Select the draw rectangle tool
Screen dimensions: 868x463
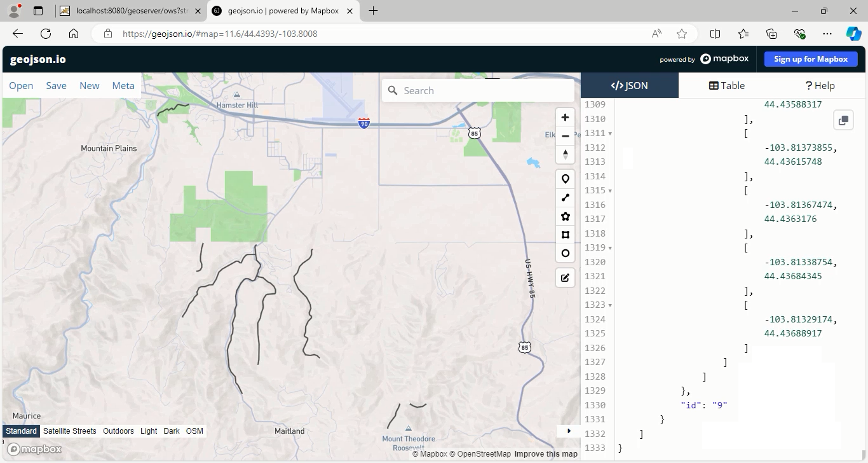click(565, 235)
